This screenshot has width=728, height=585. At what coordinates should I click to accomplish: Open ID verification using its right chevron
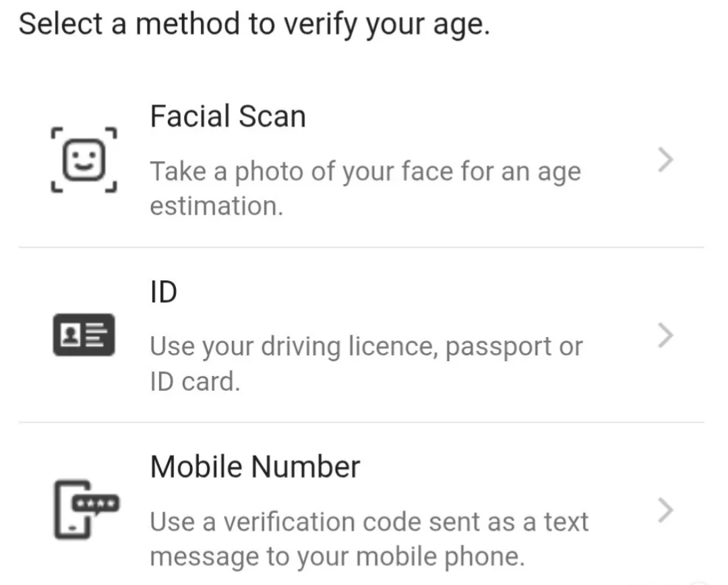pos(665,335)
